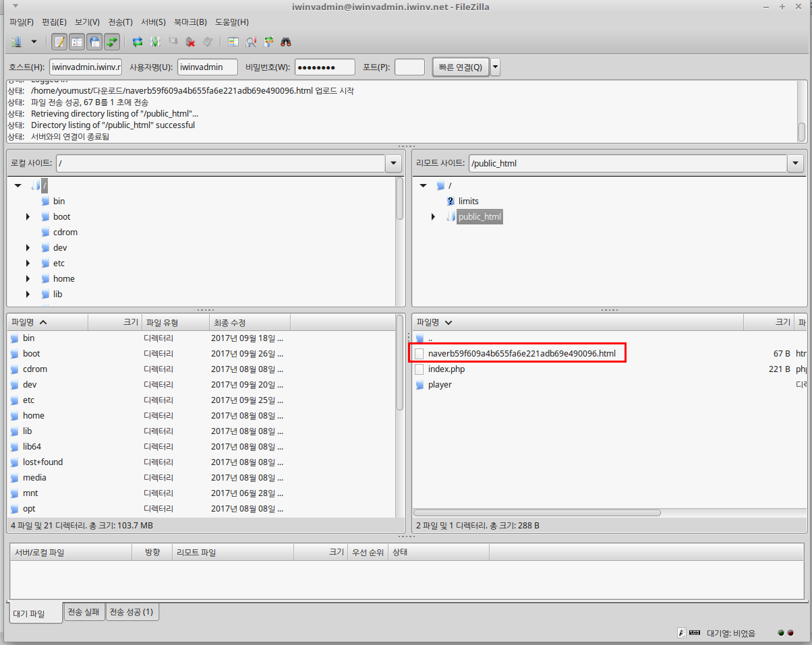Open the remote site path dropdown
Viewport: 812px width, 645px height.
(x=795, y=163)
